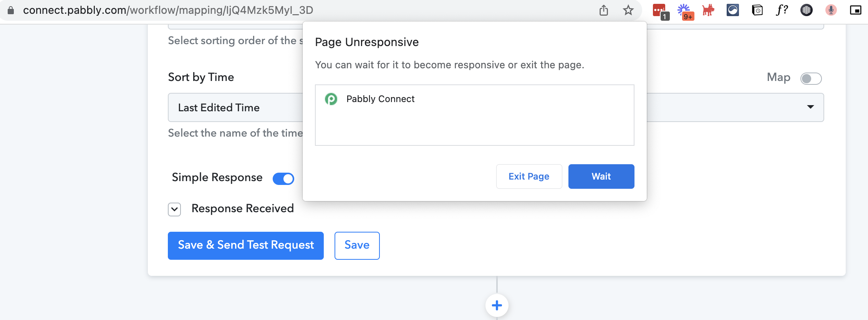Click the dark blue square extension icon
Viewport: 868px width, 320px height.
[733, 10]
